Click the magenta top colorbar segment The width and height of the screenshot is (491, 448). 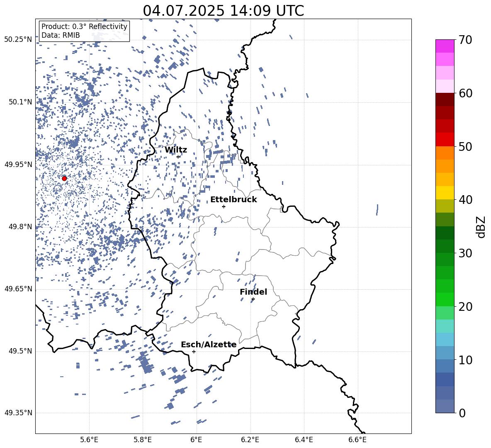pyautogui.click(x=445, y=46)
